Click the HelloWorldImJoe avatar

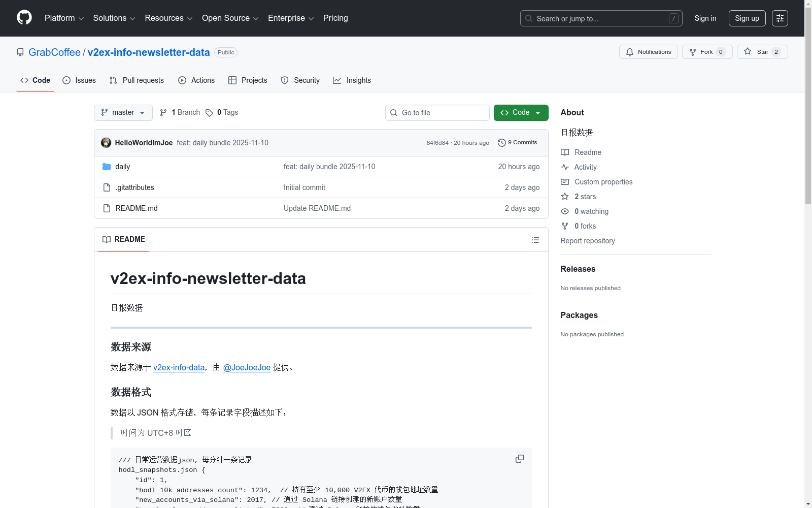[x=106, y=143]
